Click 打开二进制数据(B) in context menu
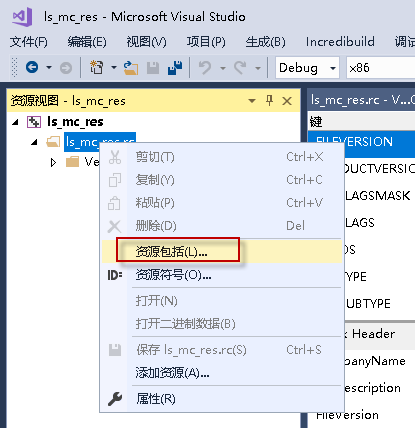The image size is (415, 428). [222, 324]
